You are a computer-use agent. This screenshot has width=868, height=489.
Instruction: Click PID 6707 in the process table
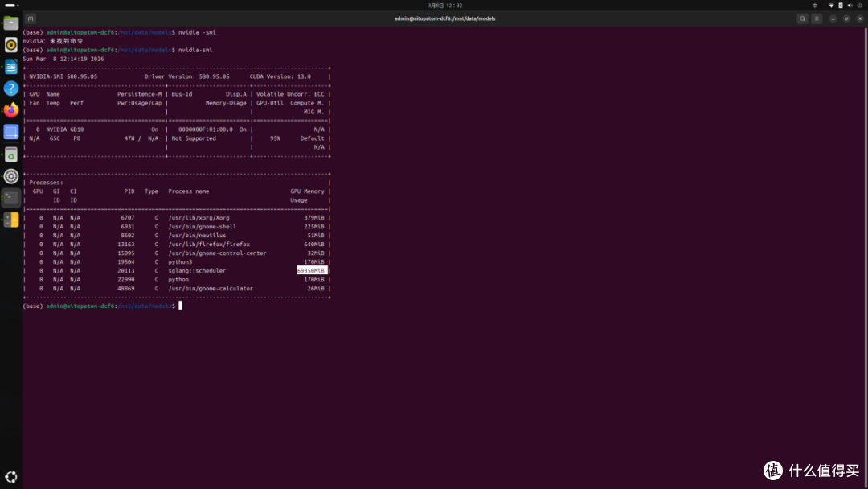point(127,218)
